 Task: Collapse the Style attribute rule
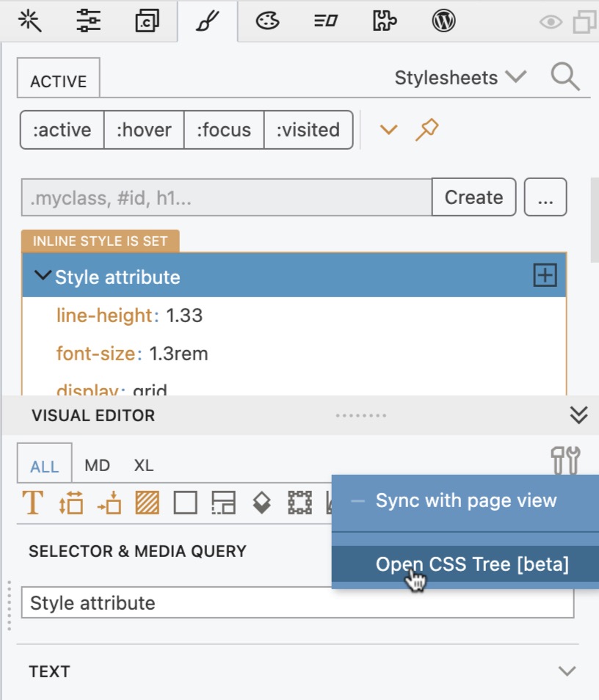point(43,275)
